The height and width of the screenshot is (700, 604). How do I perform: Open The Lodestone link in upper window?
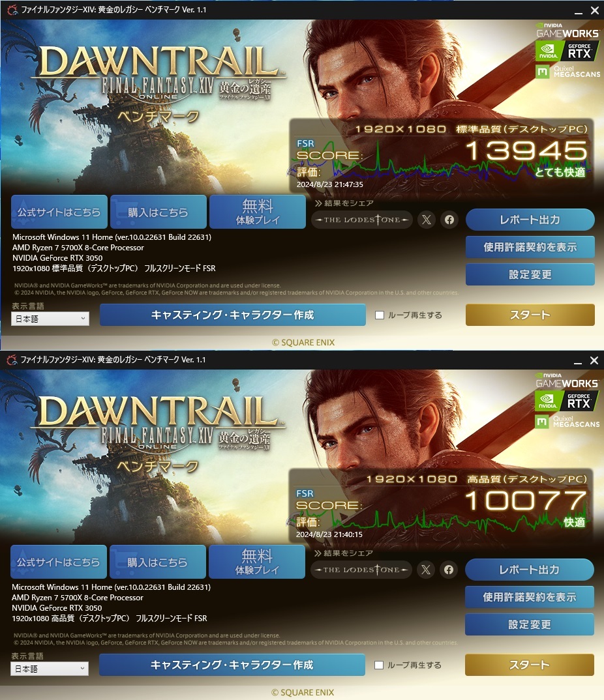tap(362, 220)
